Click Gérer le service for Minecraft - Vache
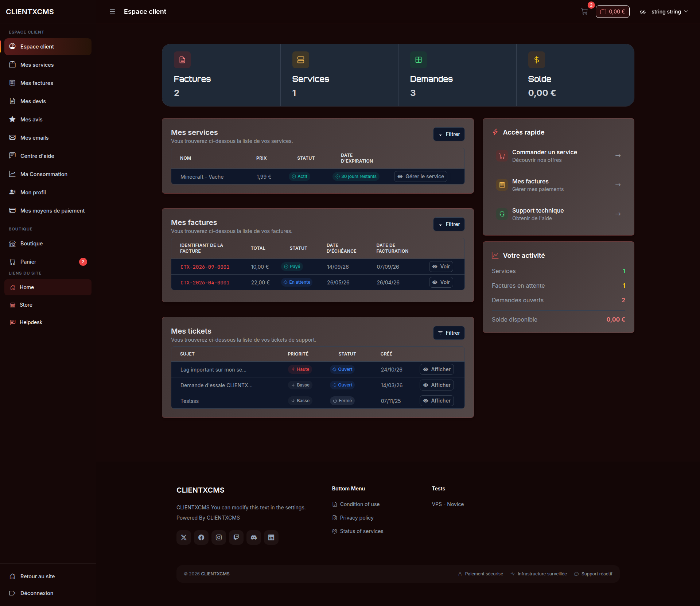This screenshot has width=700, height=606. click(421, 176)
